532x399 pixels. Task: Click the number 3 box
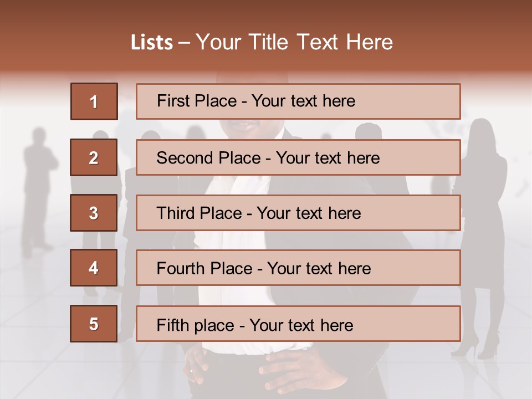tap(94, 213)
